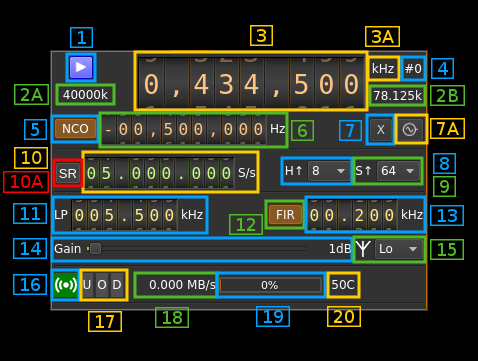Toggle the NCO button
Viewport: 478px width, 361px height.
click(75, 129)
